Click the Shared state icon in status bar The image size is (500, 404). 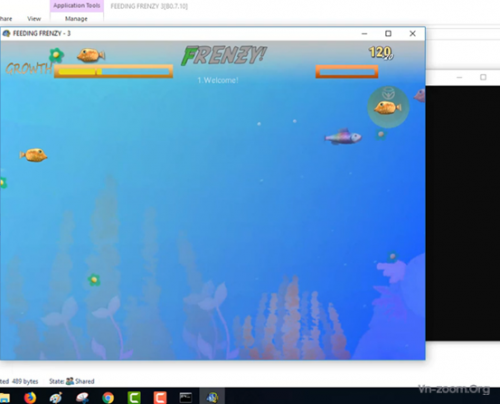[x=70, y=381]
